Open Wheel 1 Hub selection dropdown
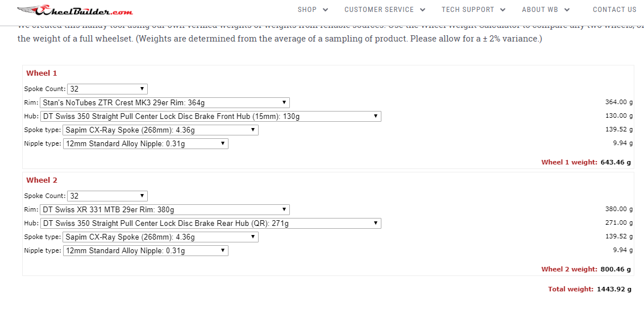 [210, 116]
